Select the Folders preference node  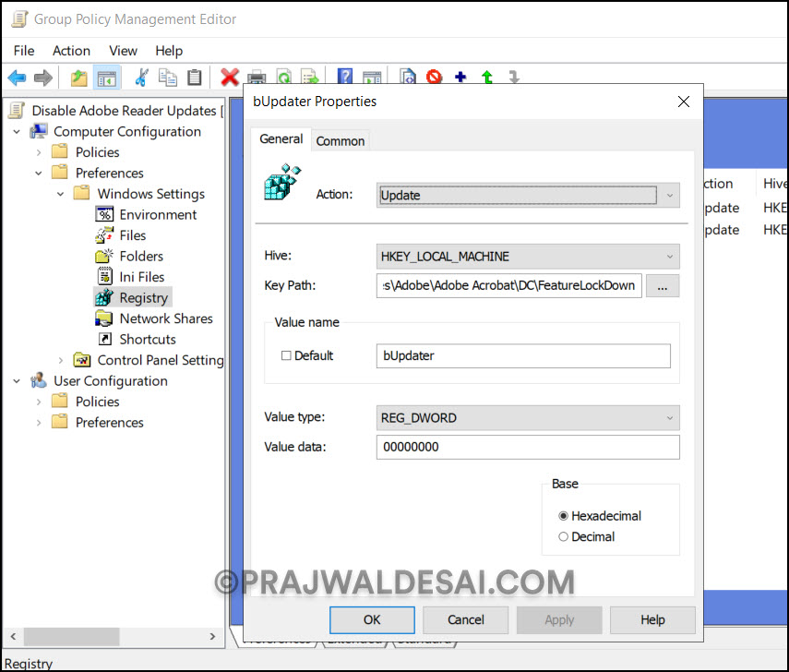tap(129, 257)
